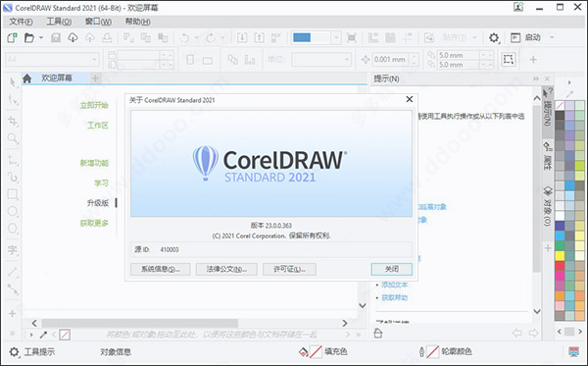The height and width of the screenshot is (366, 588).
Task: Click the 获取帮助 hint link
Action: pos(395,297)
